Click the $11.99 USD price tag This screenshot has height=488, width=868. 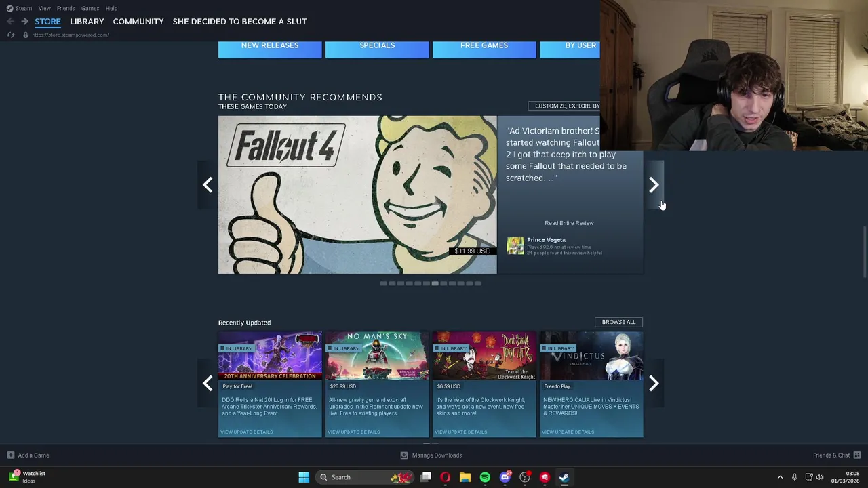coord(473,251)
